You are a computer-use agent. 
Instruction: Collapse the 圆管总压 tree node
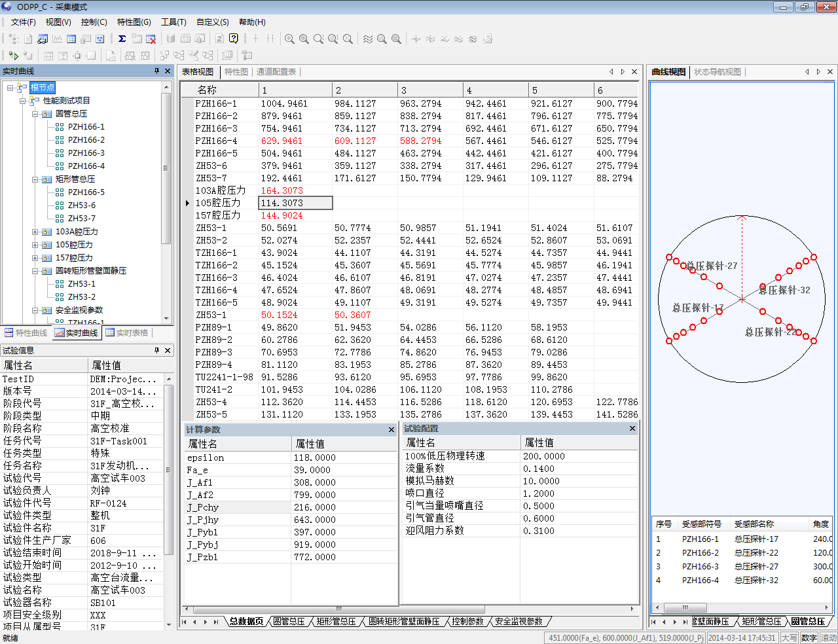pyautogui.click(x=35, y=114)
